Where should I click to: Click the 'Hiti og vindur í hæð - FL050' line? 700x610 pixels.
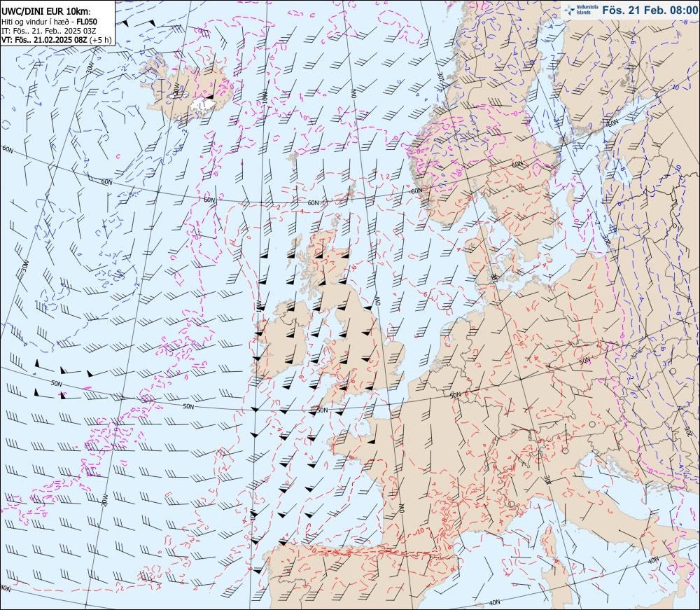tap(49, 22)
